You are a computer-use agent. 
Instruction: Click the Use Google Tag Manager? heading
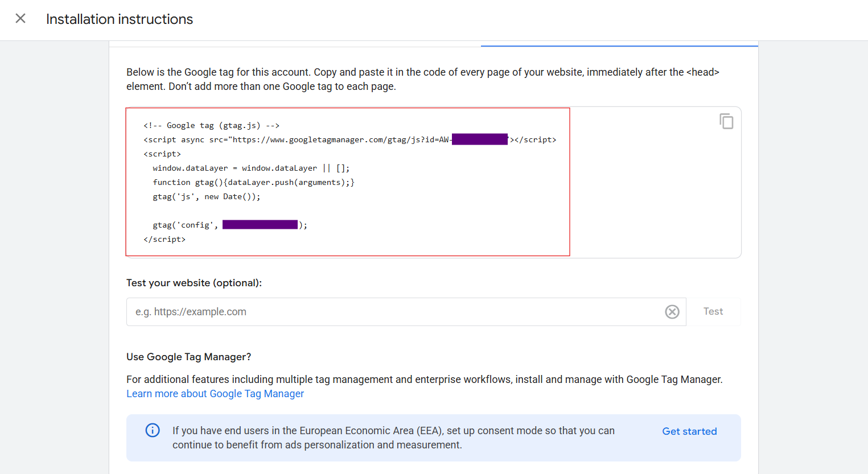188,357
